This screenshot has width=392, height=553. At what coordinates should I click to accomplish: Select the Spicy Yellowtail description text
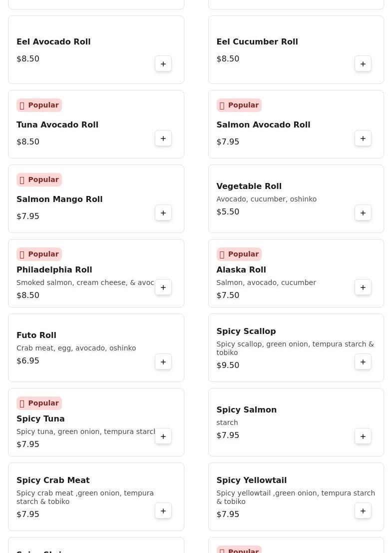(296, 497)
